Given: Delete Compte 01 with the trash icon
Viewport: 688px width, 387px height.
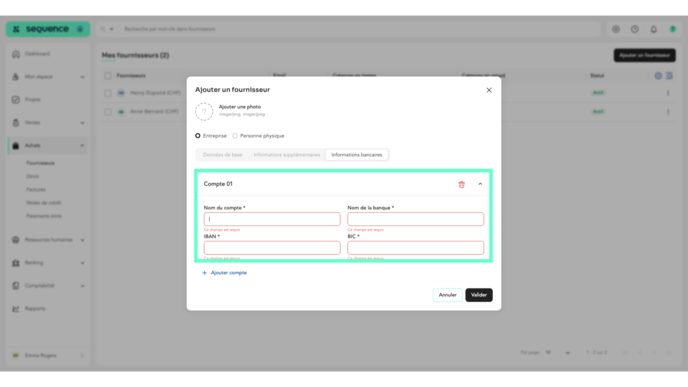Looking at the screenshot, I should (461, 184).
